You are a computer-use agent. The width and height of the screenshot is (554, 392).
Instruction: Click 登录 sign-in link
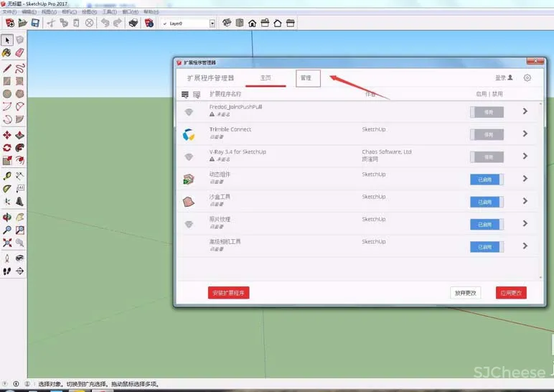pyautogui.click(x=504, y=78)
